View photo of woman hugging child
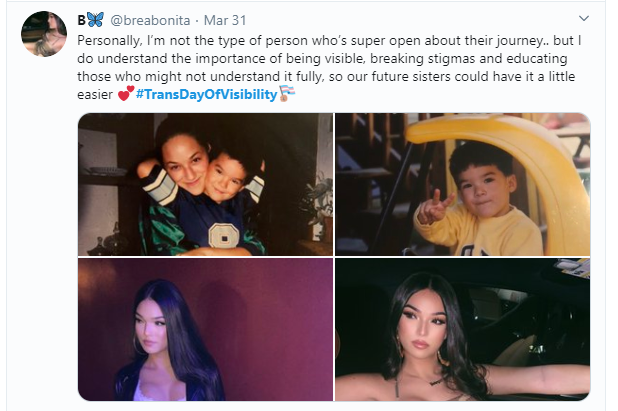The image size is (618, 411). pyautogui.click(x=205, y=184)
